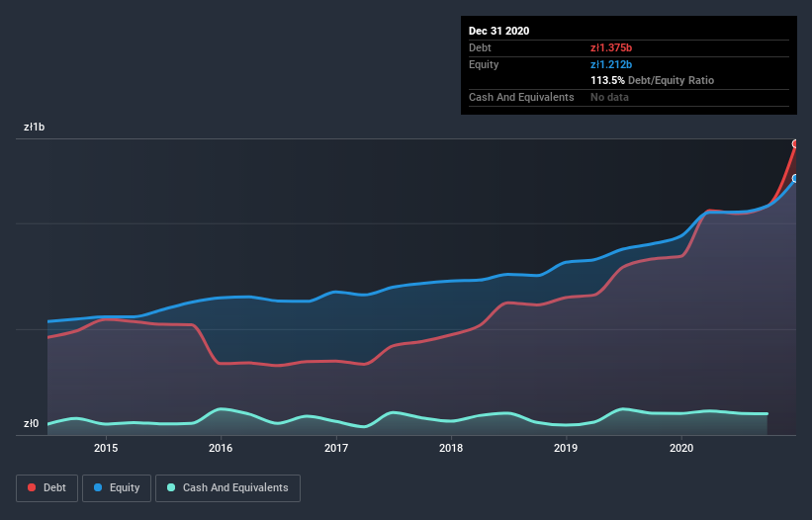
Task: Click the red Debt data point marker
Action: [795, 144]
